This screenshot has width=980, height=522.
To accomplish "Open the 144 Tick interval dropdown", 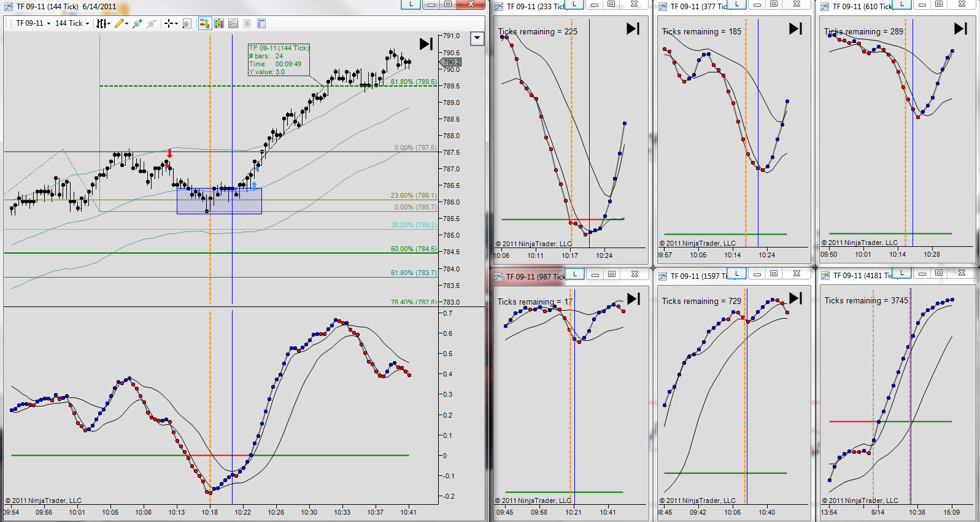I will pyautogui.click(x=72, y=23).
